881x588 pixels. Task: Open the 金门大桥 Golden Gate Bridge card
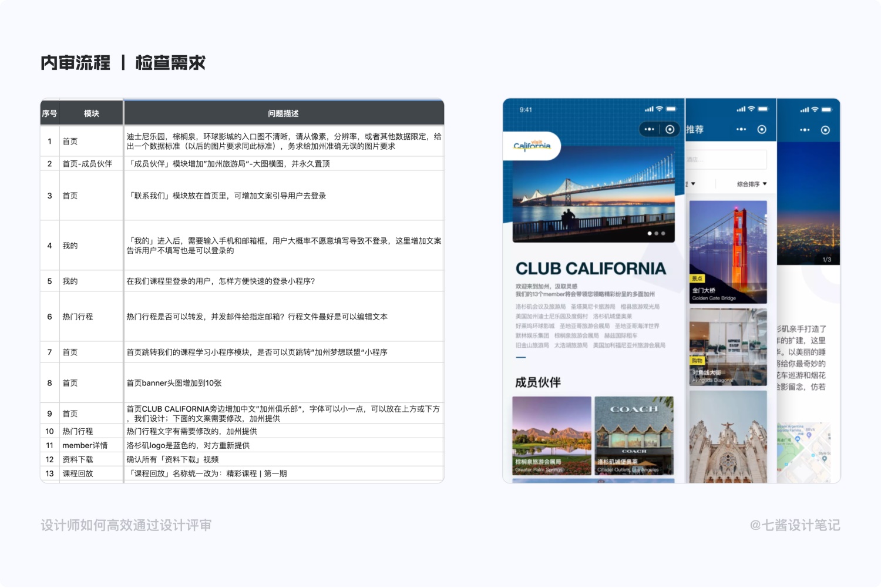coord(728,252)
